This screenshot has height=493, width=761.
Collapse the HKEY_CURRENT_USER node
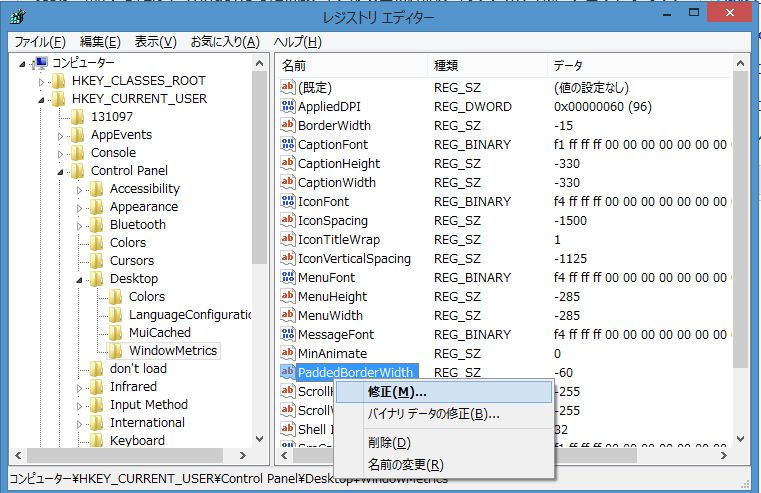point(42,99)
